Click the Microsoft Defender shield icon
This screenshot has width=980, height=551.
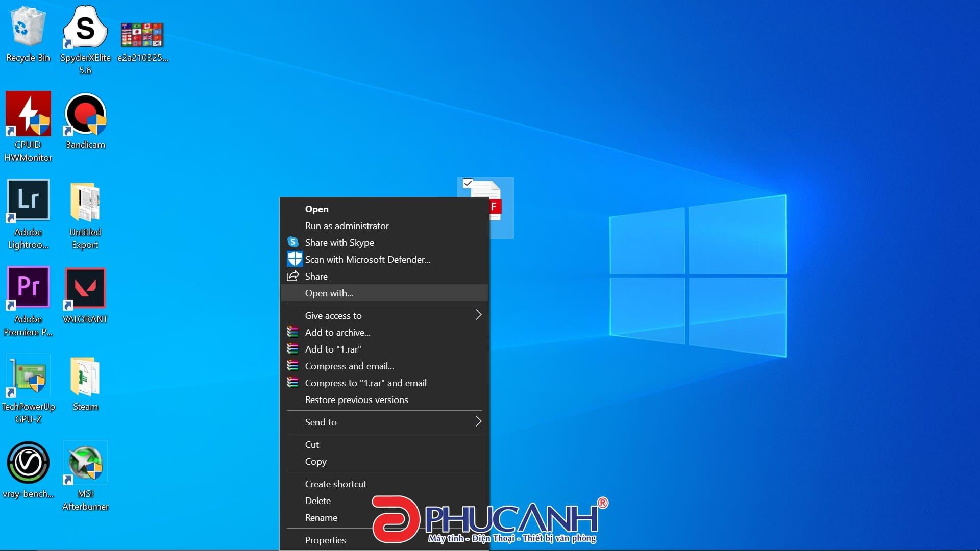pyautogui.click(x=295, y=259)
